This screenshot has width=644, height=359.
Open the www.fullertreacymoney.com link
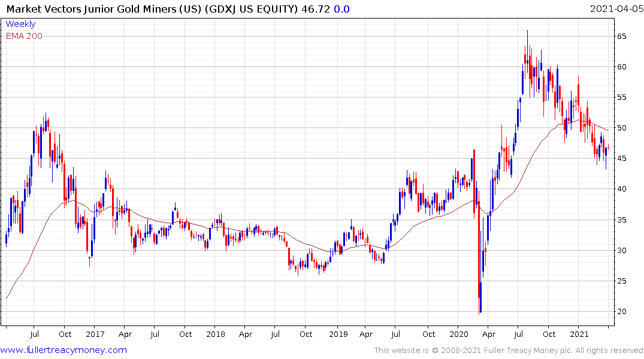[64, 350]
